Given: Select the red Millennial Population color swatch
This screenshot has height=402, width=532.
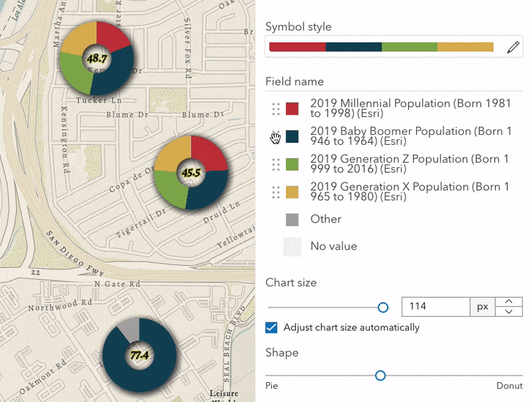Looking at the screenshot, I should click(x=292, y=109).
